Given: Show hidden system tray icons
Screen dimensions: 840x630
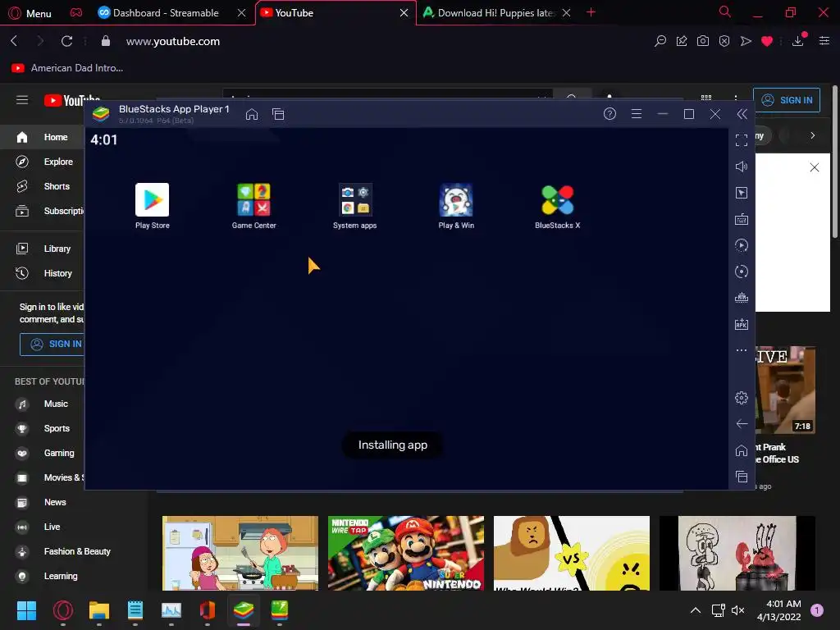Looking at the screenshot, I should click(696, 610).
